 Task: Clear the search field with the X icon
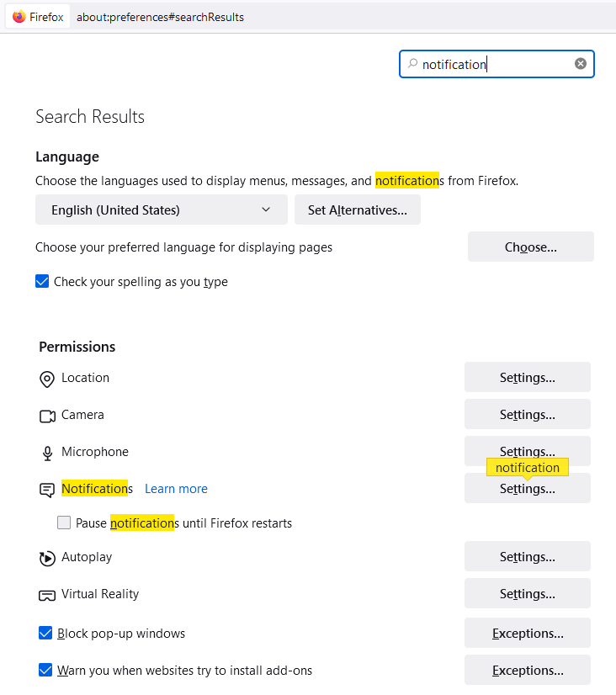click(x=581, y=64)
